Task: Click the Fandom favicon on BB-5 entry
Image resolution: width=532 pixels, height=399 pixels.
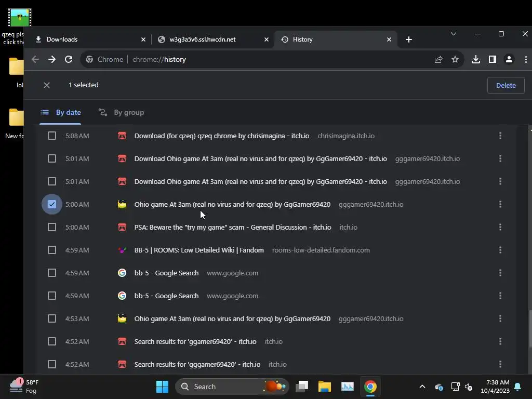Action: tap(122, 250)
